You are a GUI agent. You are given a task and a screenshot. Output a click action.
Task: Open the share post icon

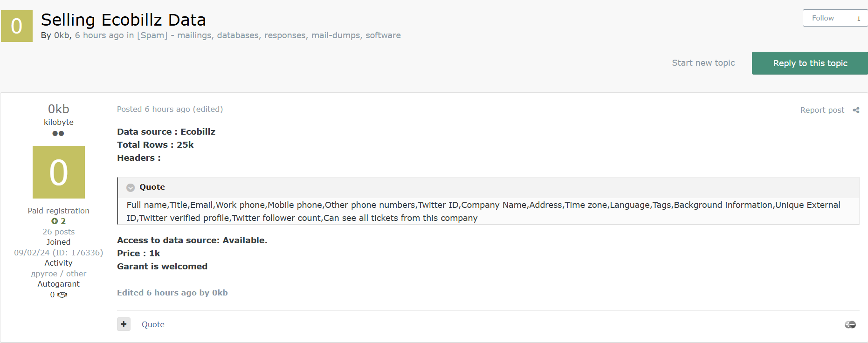point(856,110)
